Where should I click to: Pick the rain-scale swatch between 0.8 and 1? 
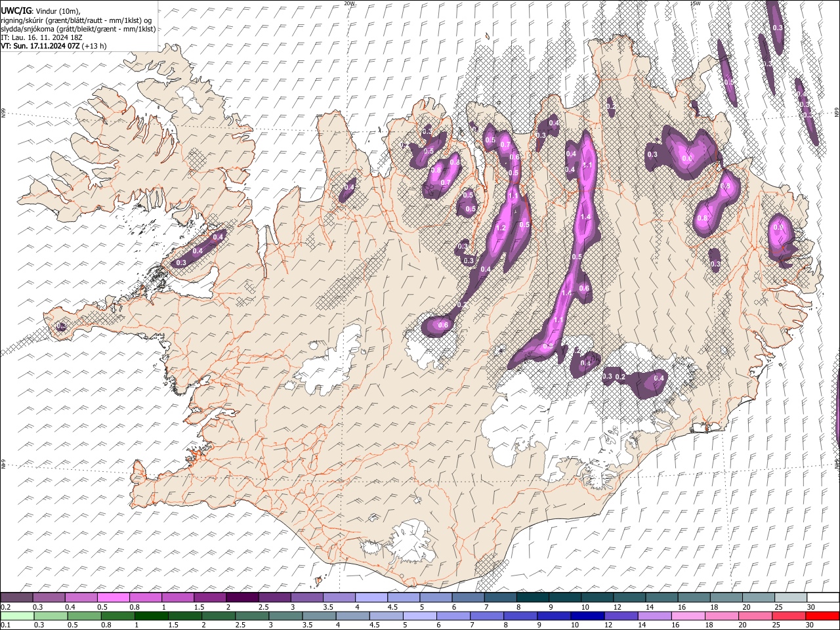tap(118, 616)
